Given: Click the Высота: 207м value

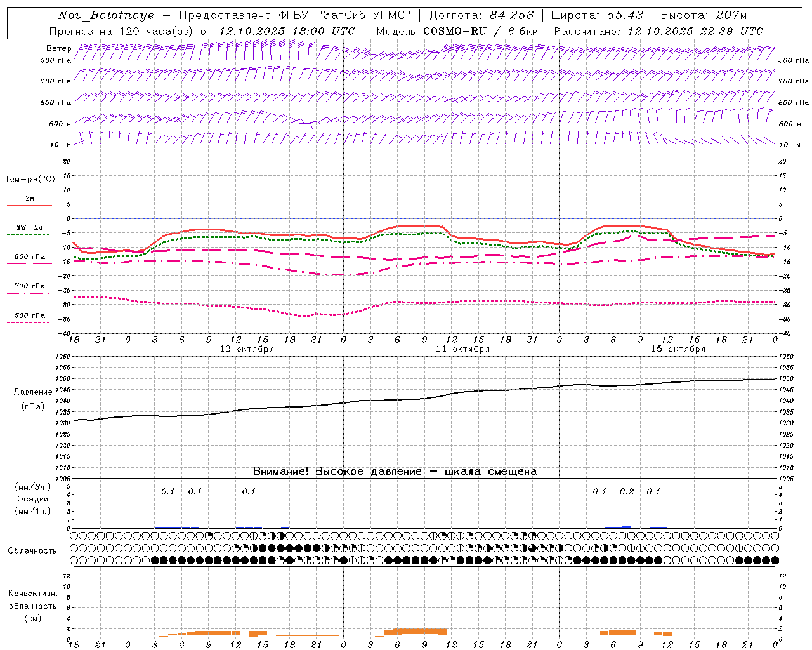Looking at the screenshot, I should coord(704,15).
